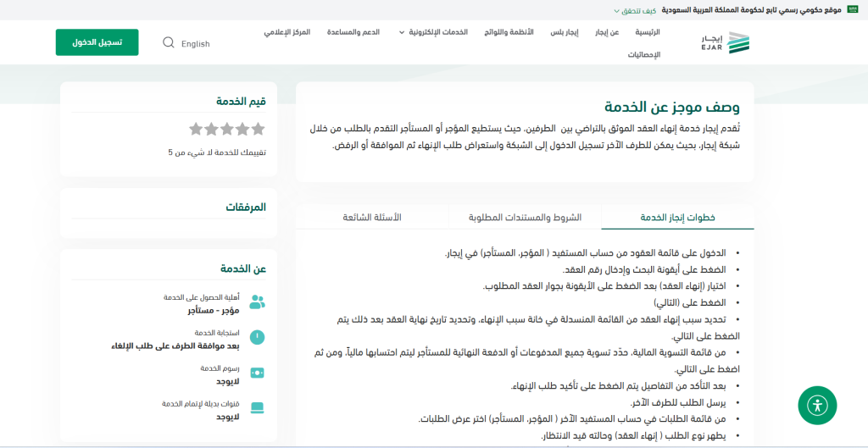Image resolution: width=868 pixels, height=448 pixels.
Task: Switch to 'الأسئلة الشائعة' tab
Action: click(x=372, y=217)
